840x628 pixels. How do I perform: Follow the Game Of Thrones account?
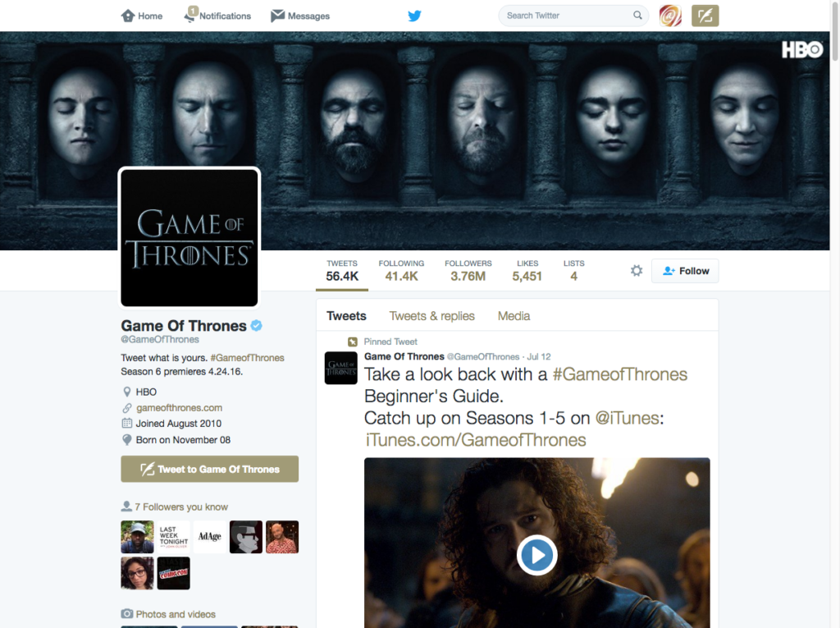pyautogui.click(x=685, y=271)
